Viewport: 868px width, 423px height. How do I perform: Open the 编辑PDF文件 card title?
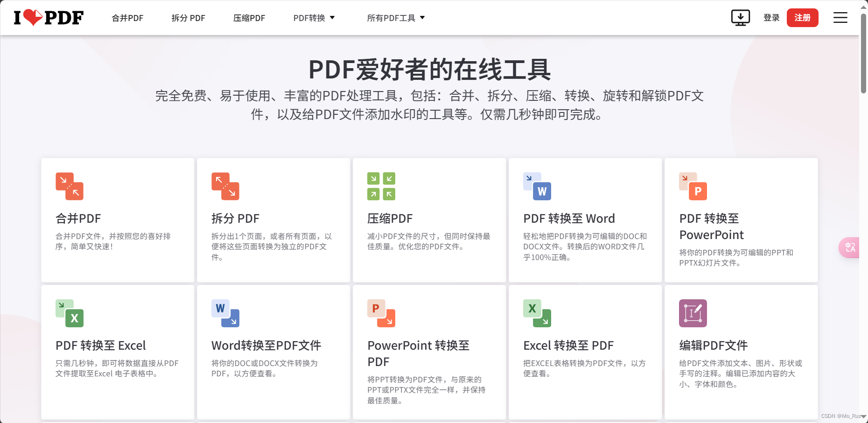[x=714, y=345]
